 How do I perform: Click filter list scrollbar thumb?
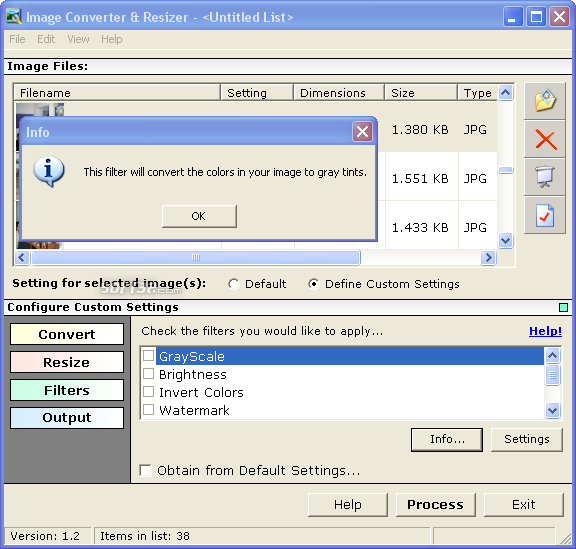552,375
